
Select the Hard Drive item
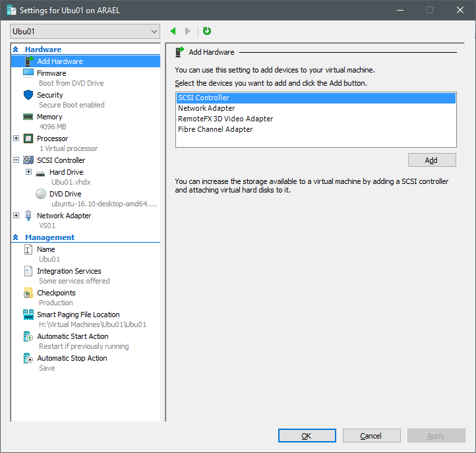(66, 172)
